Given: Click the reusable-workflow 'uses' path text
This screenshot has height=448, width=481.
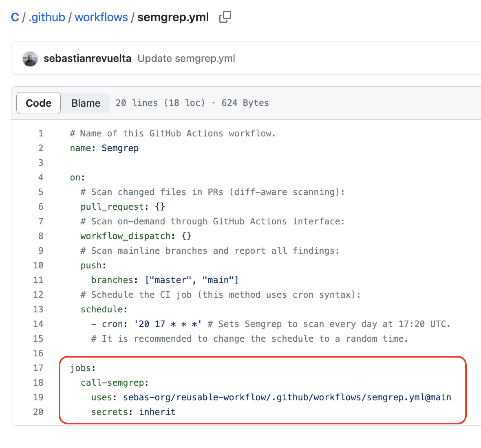Looking at the screenshot, I should click(x=287, y=397).
